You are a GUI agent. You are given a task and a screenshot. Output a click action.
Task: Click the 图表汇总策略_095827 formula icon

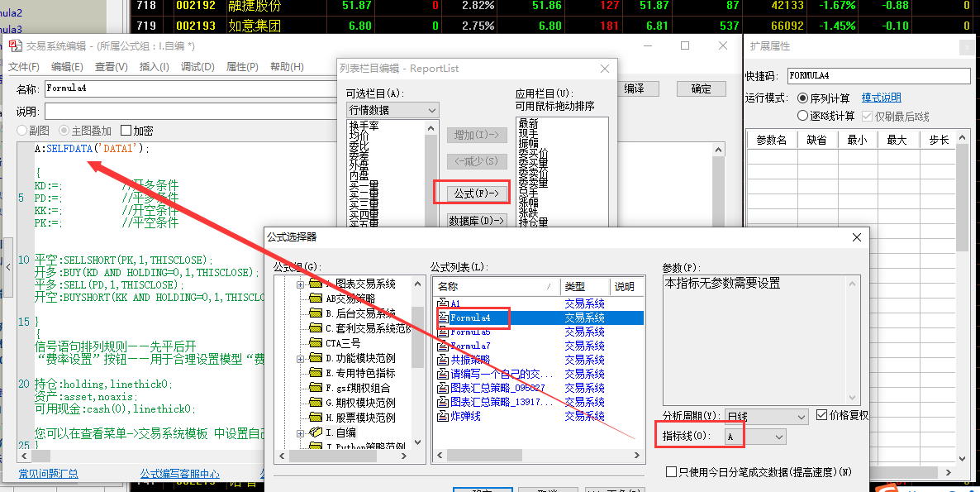click(443, 388)
